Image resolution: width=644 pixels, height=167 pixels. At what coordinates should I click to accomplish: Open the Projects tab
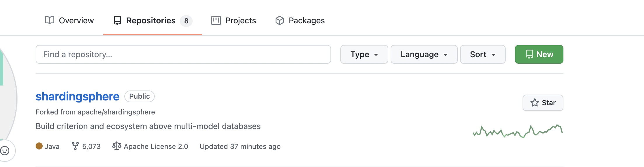coord(234,20)
